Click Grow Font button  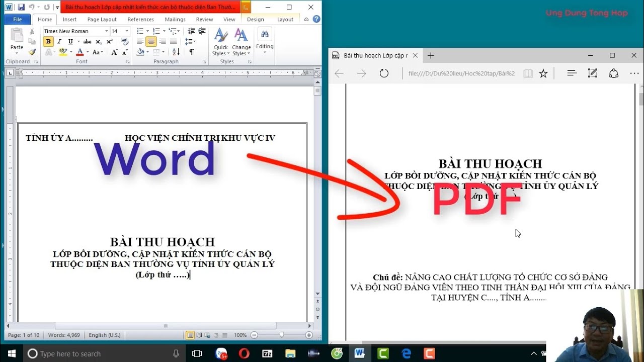pyautogui.click(x=114, y=52)
